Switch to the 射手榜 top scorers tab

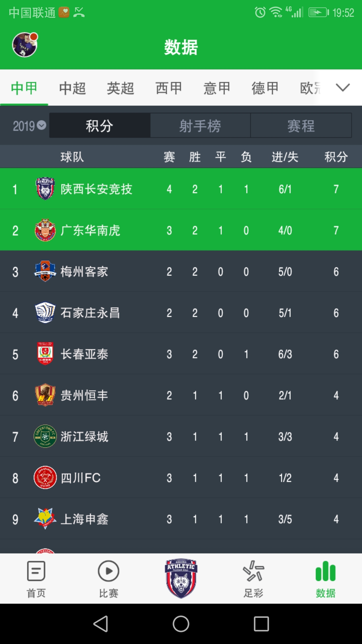(200, 126)
